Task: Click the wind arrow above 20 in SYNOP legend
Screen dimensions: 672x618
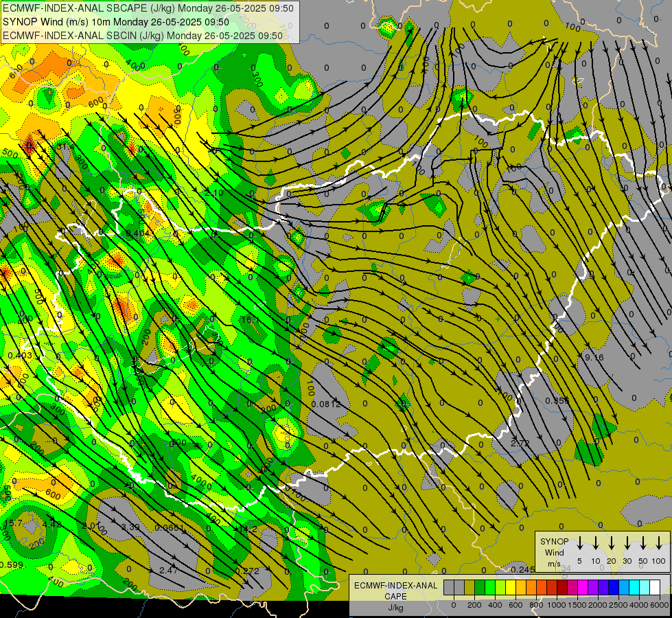Action: click(x=611, y=543)
